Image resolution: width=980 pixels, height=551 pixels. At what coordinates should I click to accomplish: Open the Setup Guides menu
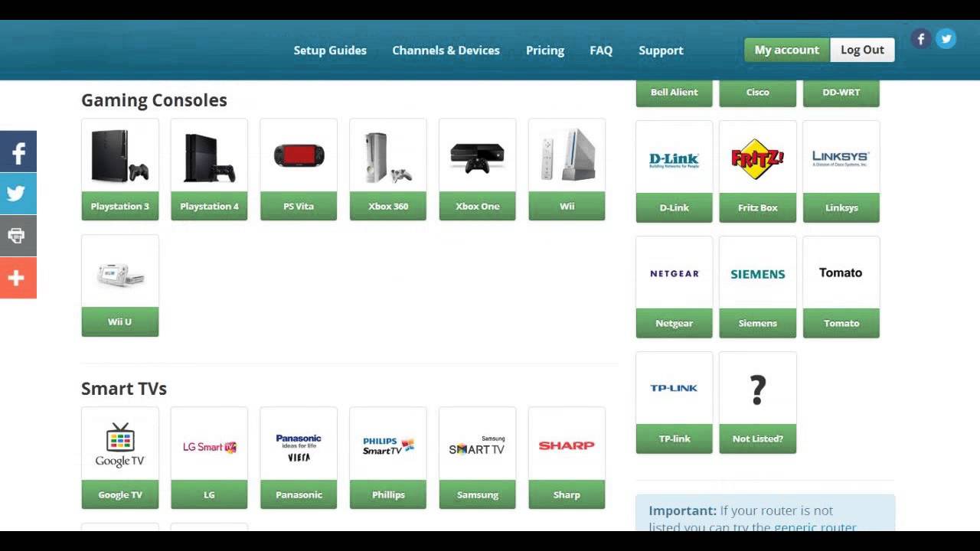tap(330, 51)
